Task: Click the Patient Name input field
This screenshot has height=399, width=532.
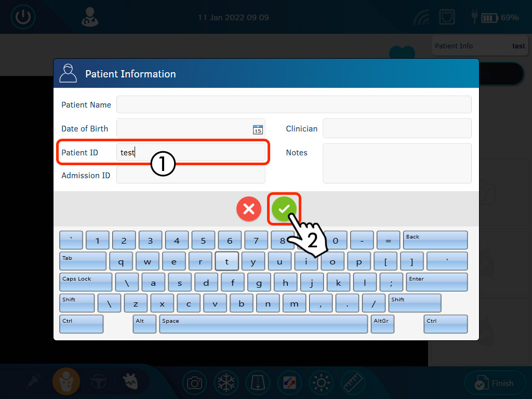Action: [294, 104]
